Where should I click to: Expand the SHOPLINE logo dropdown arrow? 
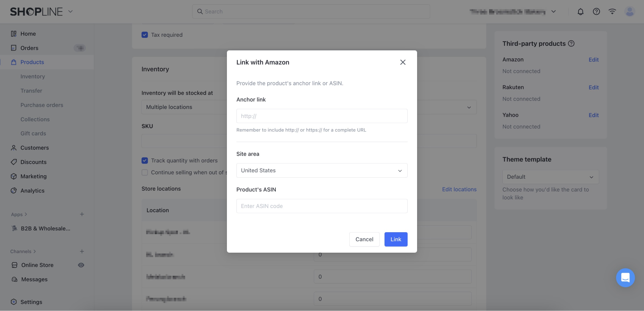(x=70, y=11)
